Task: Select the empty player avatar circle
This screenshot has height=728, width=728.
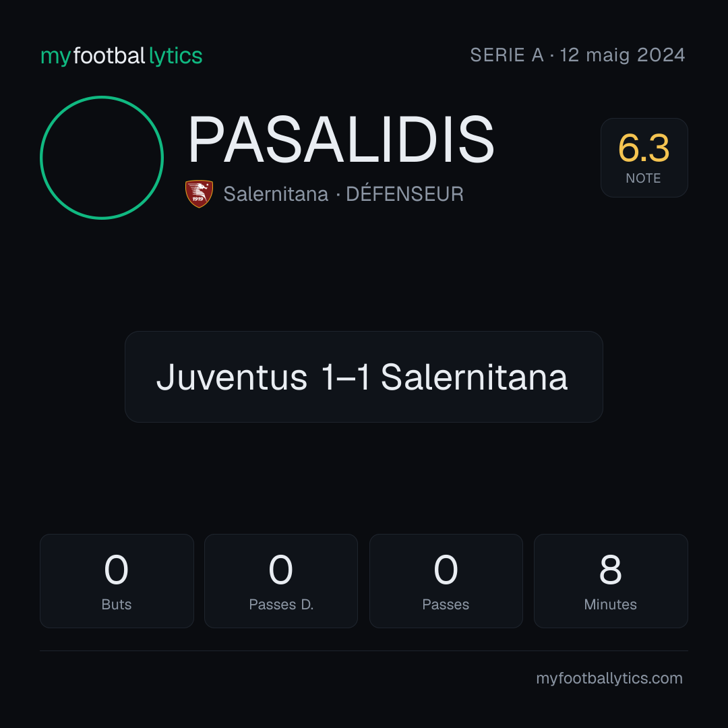Action: pyautogui.click(x=102, y=157)
